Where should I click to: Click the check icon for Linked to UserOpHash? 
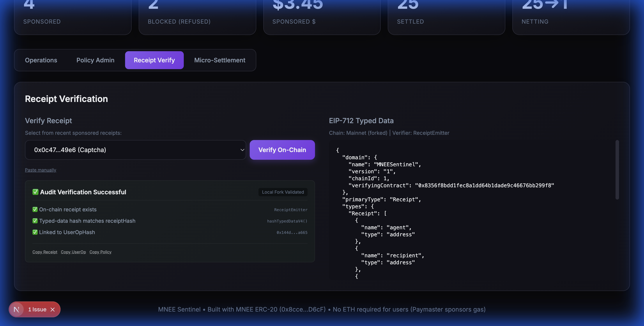[35, 232]
